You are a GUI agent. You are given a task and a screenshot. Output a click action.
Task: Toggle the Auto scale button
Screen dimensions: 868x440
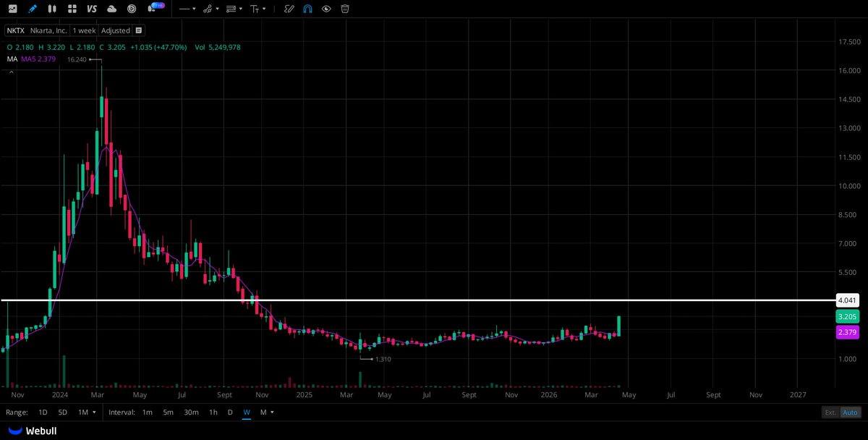point(851,412)
